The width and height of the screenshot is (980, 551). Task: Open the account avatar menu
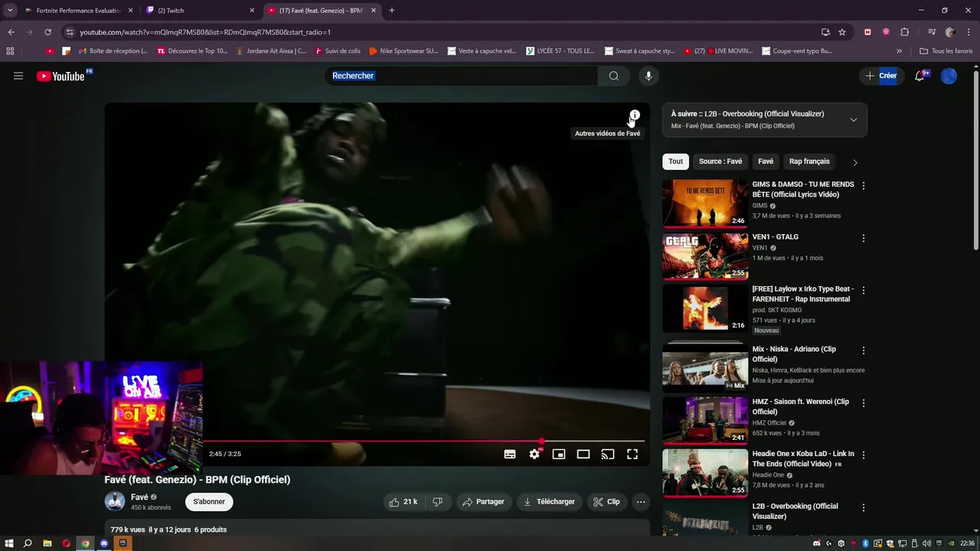coord(949,76)
